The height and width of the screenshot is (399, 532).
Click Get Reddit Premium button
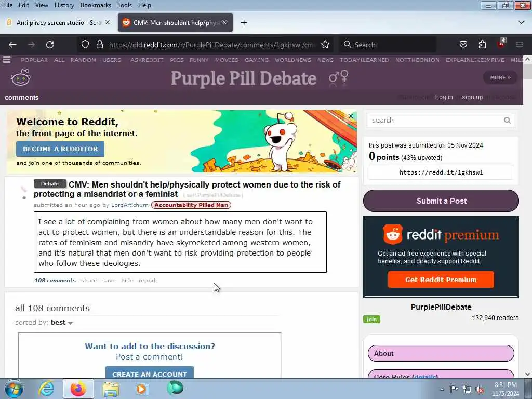click(441, 280)
